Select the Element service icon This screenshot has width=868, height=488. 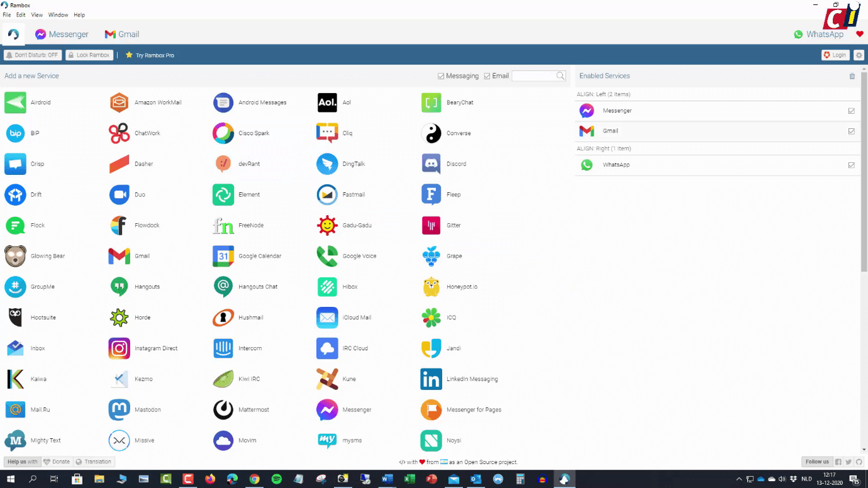(x=223, y=194)
